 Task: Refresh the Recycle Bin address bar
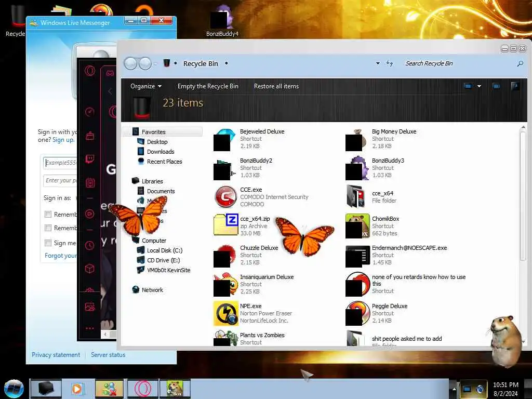coord(390,63)
